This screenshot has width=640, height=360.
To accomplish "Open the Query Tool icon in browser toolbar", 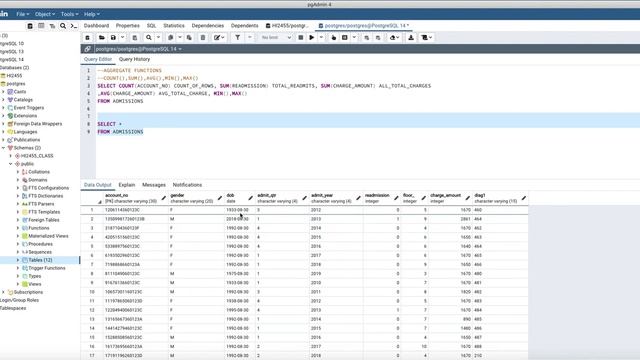I will [30, 26].
